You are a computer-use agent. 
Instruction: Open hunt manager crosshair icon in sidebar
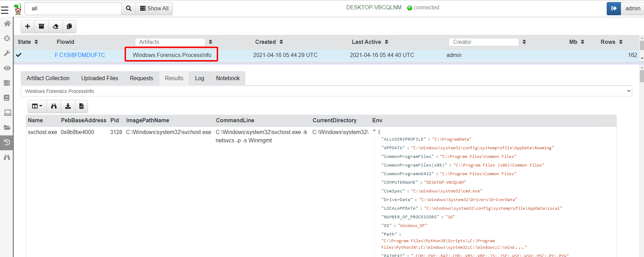tap(7, 38)
